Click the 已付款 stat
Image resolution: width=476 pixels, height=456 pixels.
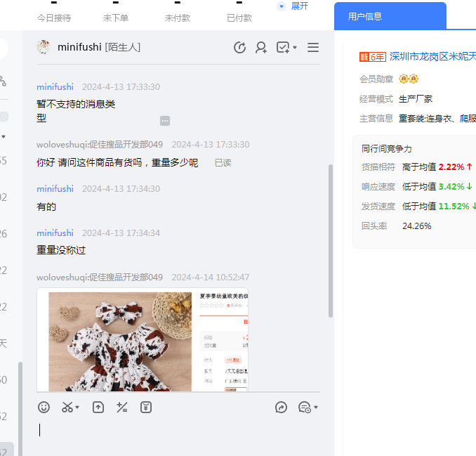239,18
